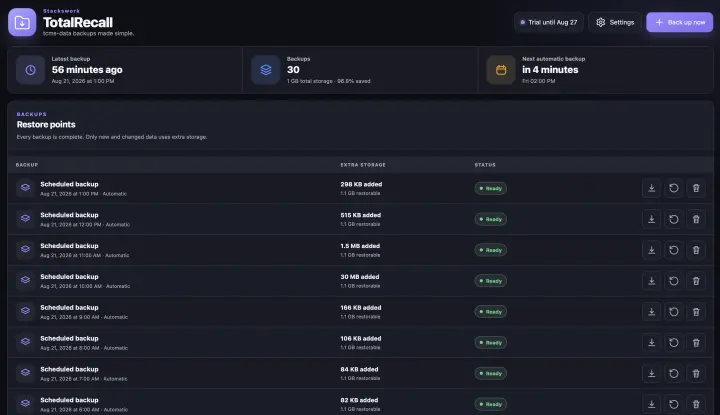Image resolution: width=720 pixels, height=415 pixels.
Task: Click the Ready status of 11:00 AM backup
Action: coord(490,250)
